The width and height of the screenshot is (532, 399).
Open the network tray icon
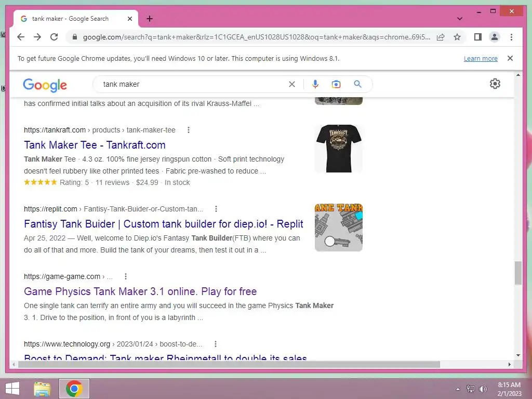pyautogui.click(x=471, y=389)
